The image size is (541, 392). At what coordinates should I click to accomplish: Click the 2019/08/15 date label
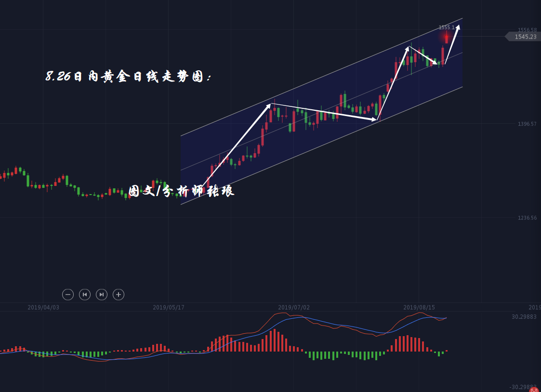(x=419, y=307)
